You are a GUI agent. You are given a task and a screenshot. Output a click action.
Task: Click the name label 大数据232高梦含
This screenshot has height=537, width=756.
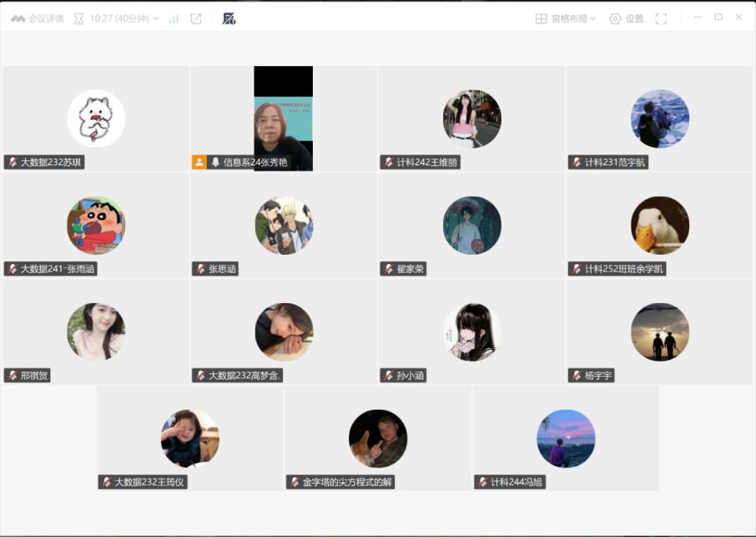pyautogui.click(x=244, y=376)
